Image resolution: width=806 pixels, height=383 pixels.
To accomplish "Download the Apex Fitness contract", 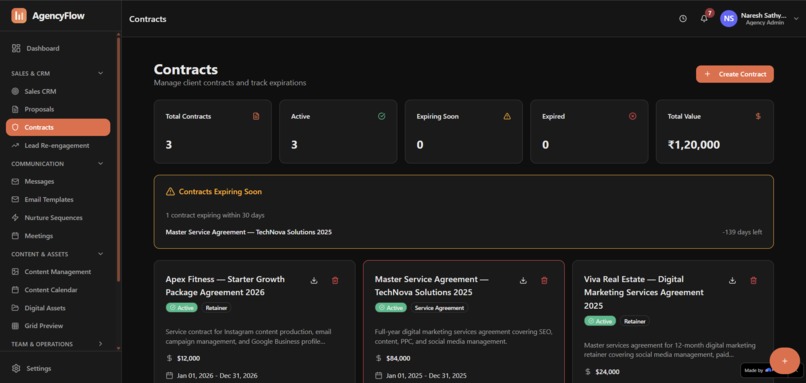I will pos(314,281).
